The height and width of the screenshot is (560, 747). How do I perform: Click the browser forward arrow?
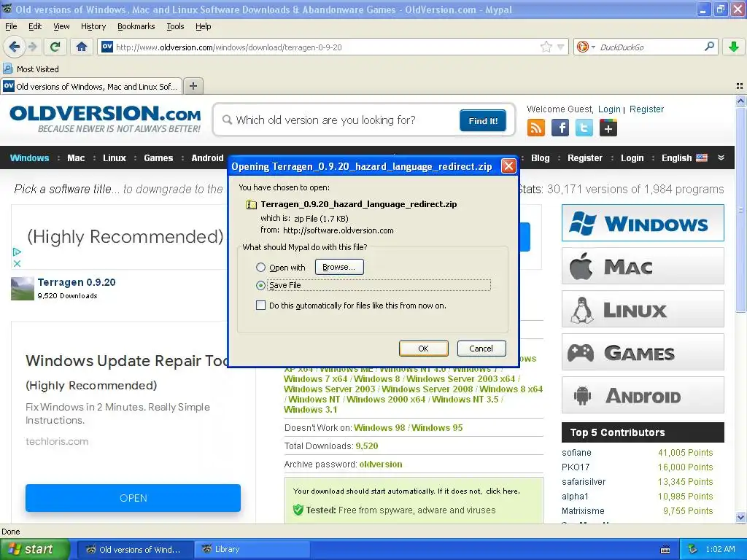click(x=32, y=47)
